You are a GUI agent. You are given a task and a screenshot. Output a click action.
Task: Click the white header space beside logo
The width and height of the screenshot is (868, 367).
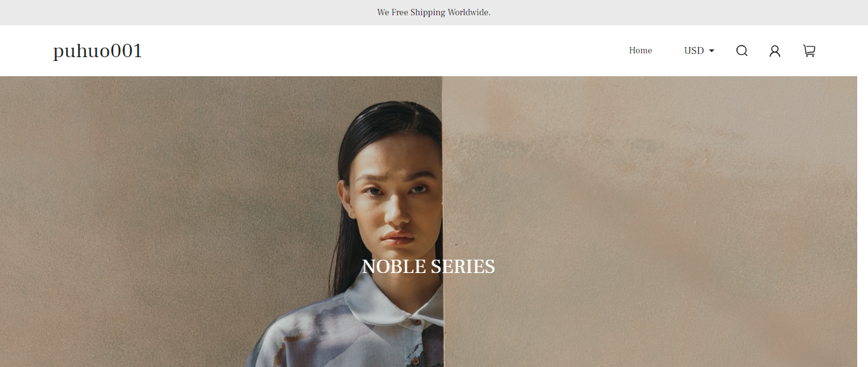coord(381,51)
